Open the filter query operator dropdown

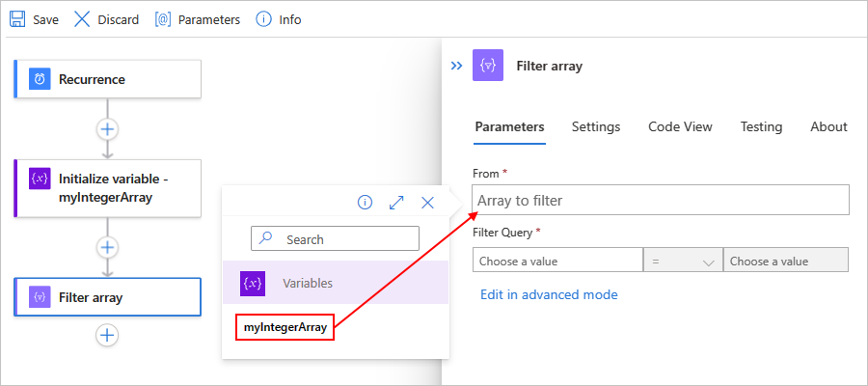[684, 261]
